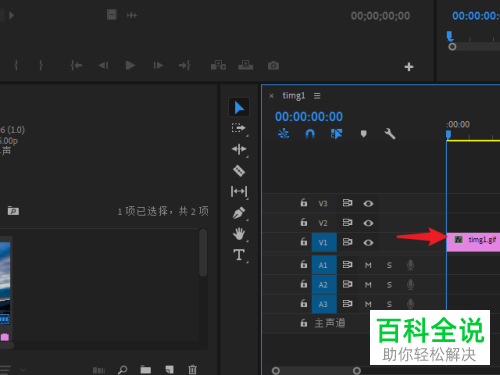Select the timg1.gif clip on V1
The image size is (500, 375).
(x=473, y=242)
